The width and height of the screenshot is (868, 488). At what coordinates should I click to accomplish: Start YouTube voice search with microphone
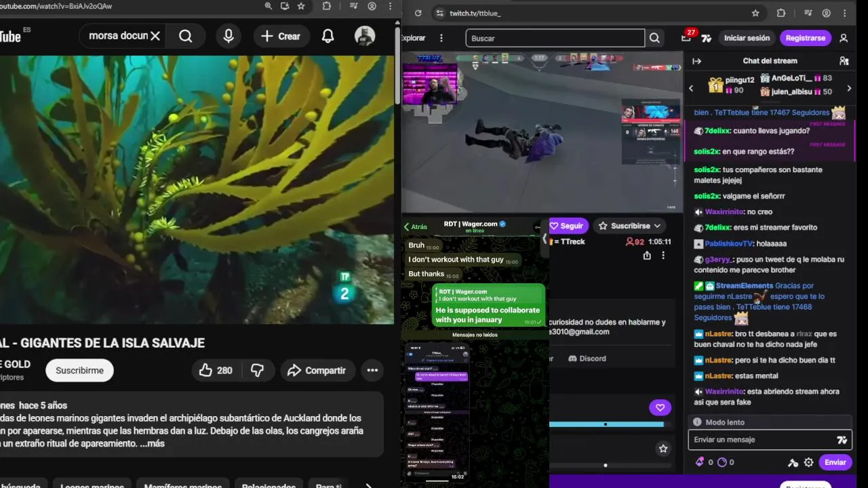pos(229,36)
